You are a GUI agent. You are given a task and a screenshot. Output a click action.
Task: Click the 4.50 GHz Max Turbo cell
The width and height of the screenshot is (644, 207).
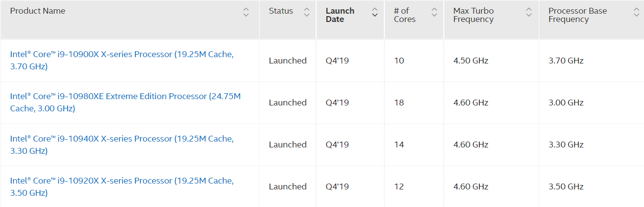(471, 61)
